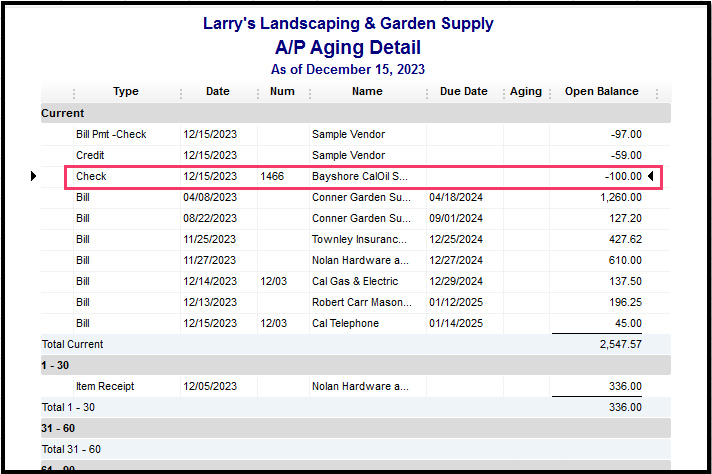Click the Total 31 - 60 row label
712x474 pixels.
tap(71, 449)
